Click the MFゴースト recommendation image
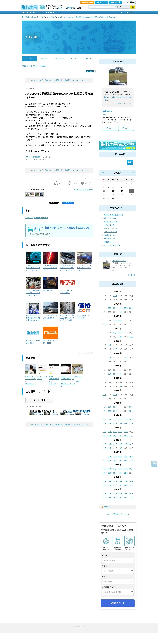The height and width of the screenshot is (644, 158). point(68,282)
